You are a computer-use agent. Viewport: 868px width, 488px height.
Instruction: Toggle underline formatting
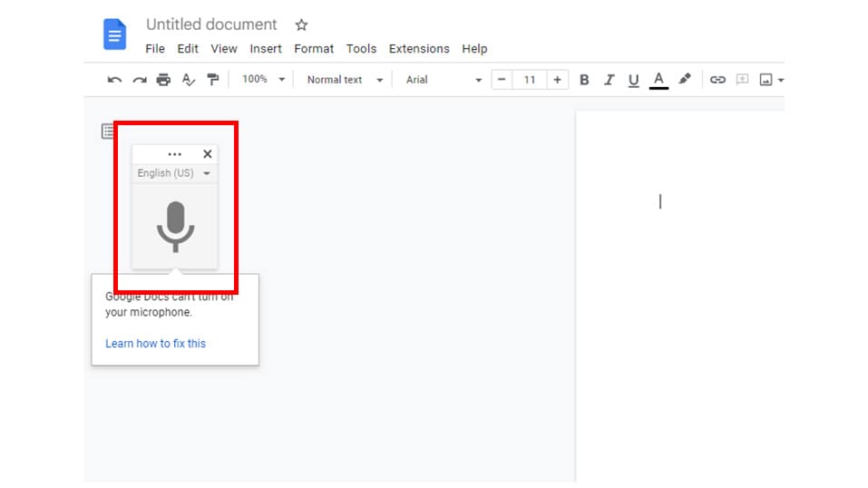[634, 81]
